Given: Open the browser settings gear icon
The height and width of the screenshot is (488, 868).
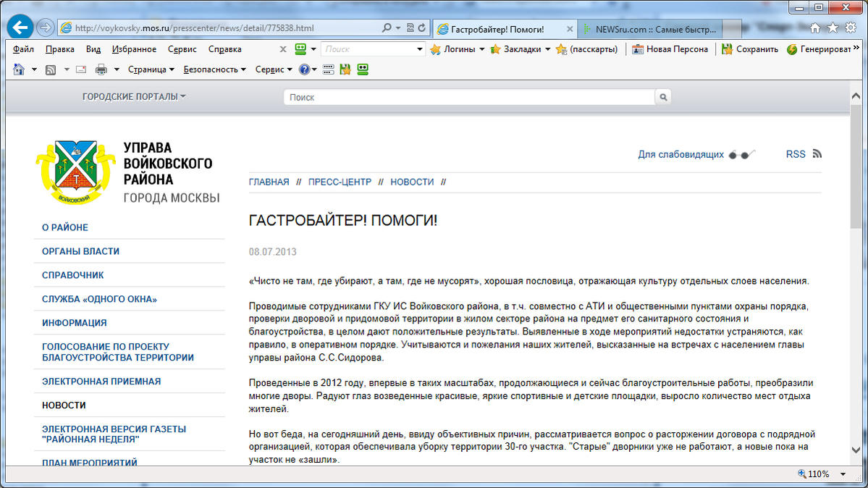Looking at the screenshot, I should pyautogui.click(x=851, y=28).
